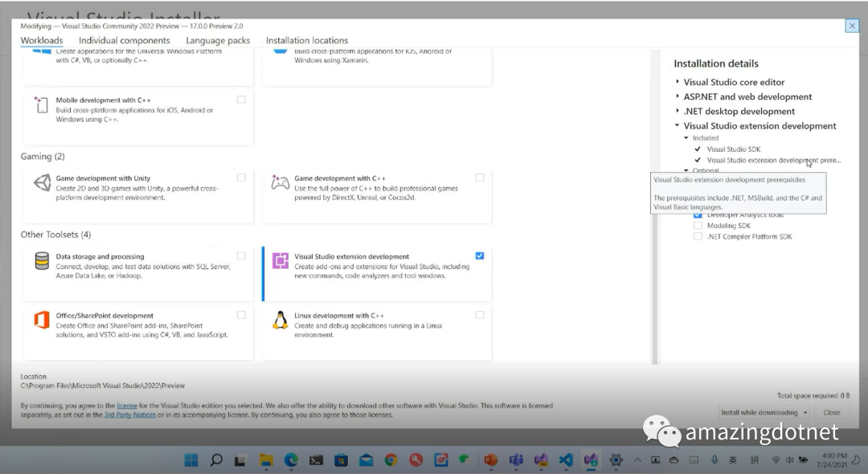Open the Install while downloading dropdown

[x=764, y=413]
